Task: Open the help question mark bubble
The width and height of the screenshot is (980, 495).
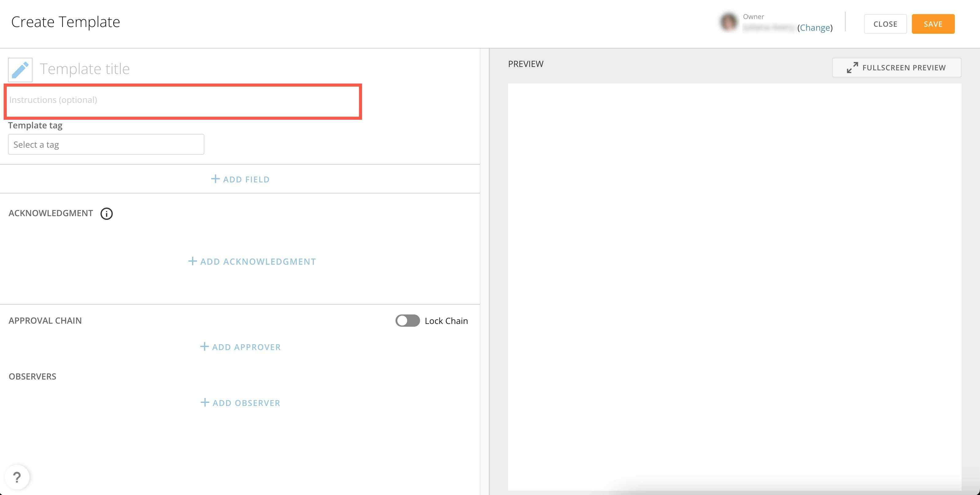Action: 17,477
